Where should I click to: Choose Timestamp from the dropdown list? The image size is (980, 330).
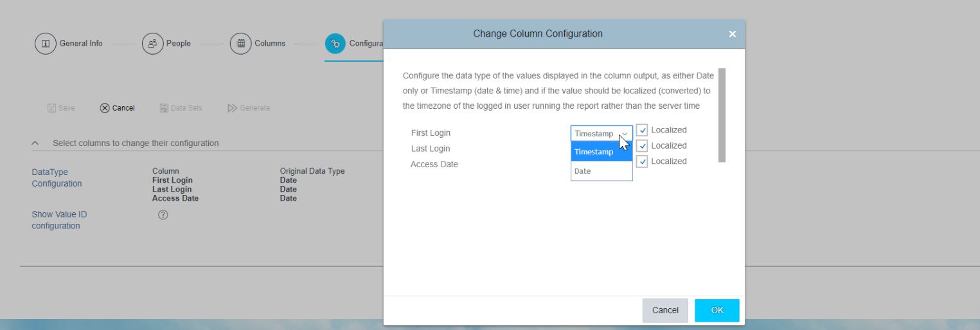point(601,152)
